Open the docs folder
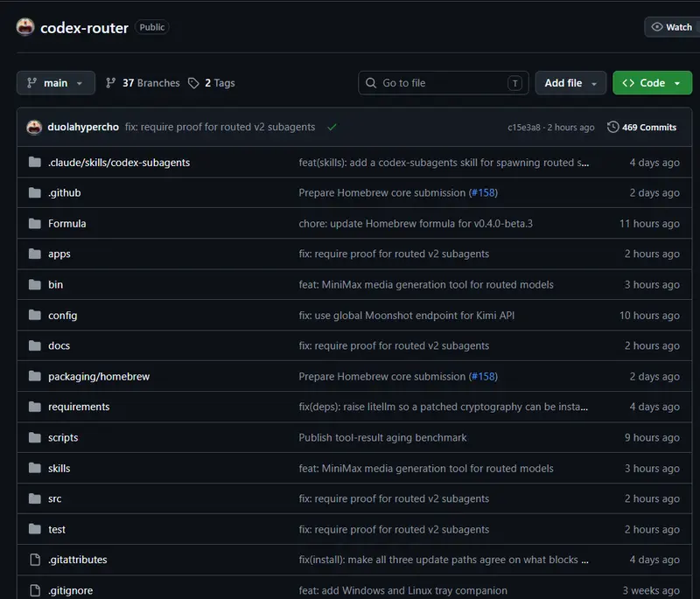The height and width of the screenshot is (599, 700). point(59,345)
